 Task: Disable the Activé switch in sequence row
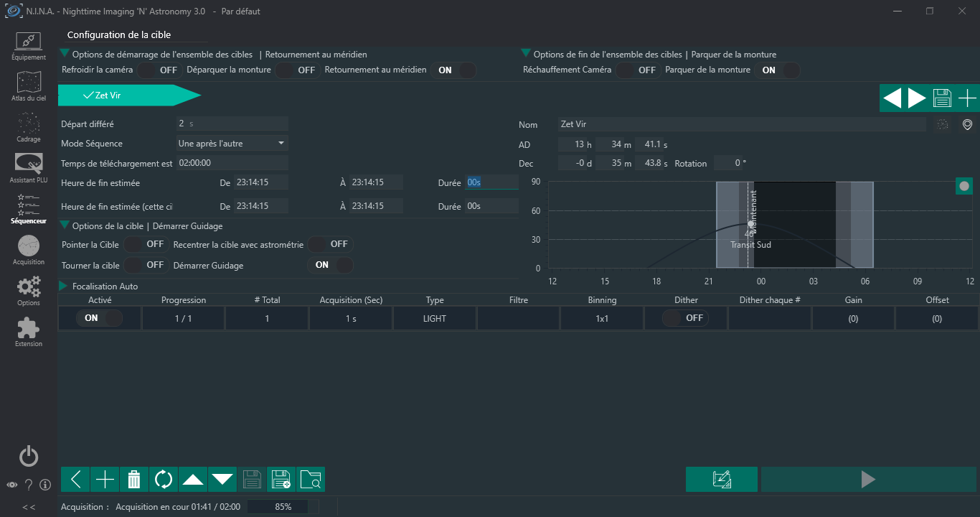(x=100, y=318)
